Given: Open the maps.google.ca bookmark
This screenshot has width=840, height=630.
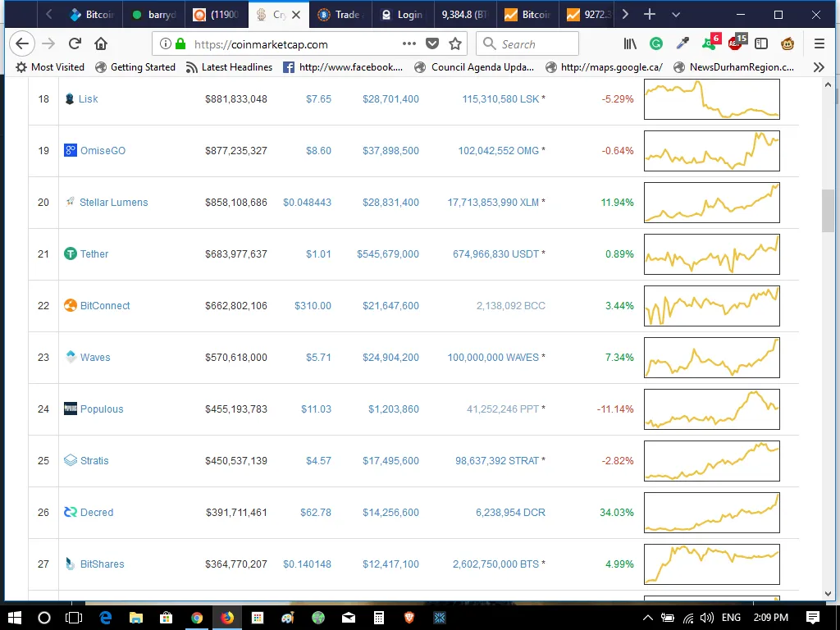Looking at the screenshot, I should (x=605, y=67).
